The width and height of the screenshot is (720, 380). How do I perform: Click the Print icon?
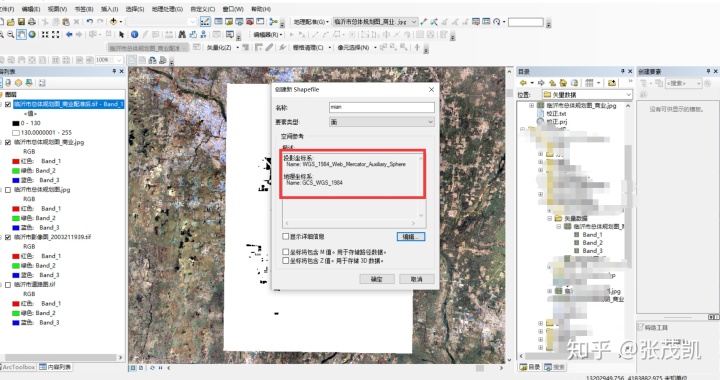(31, 22)
